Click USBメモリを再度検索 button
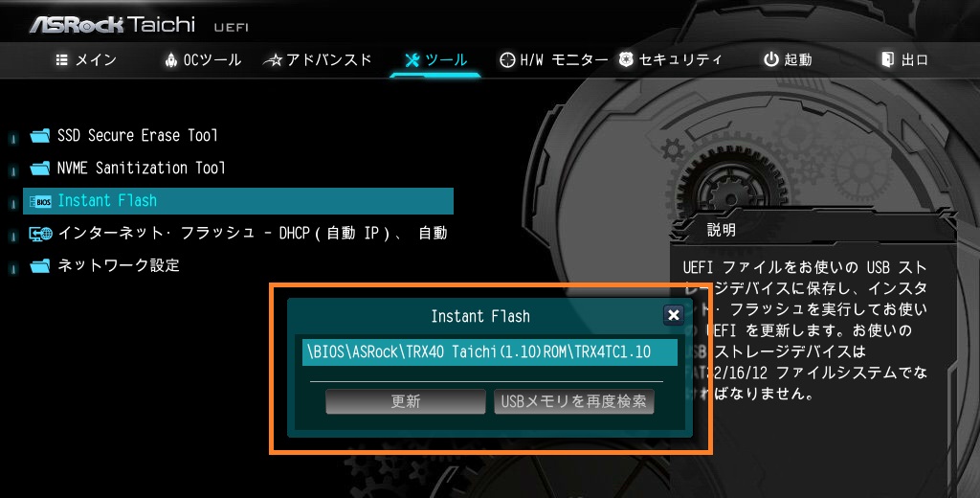Screen dimensions: 980x498 pyautogui.click(x=574, y=401)
